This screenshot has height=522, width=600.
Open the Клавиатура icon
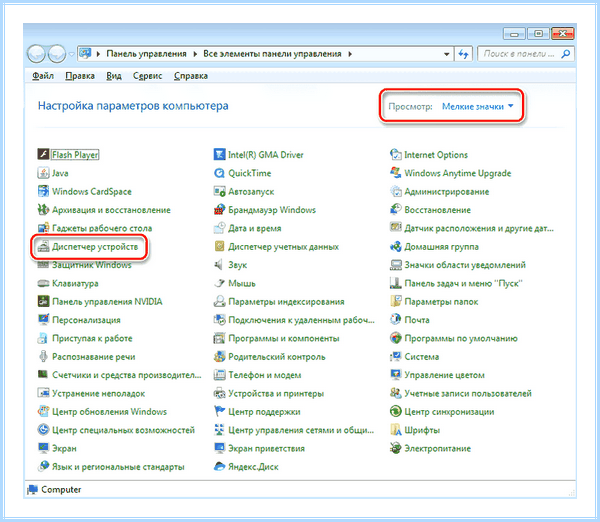(43, 283)
